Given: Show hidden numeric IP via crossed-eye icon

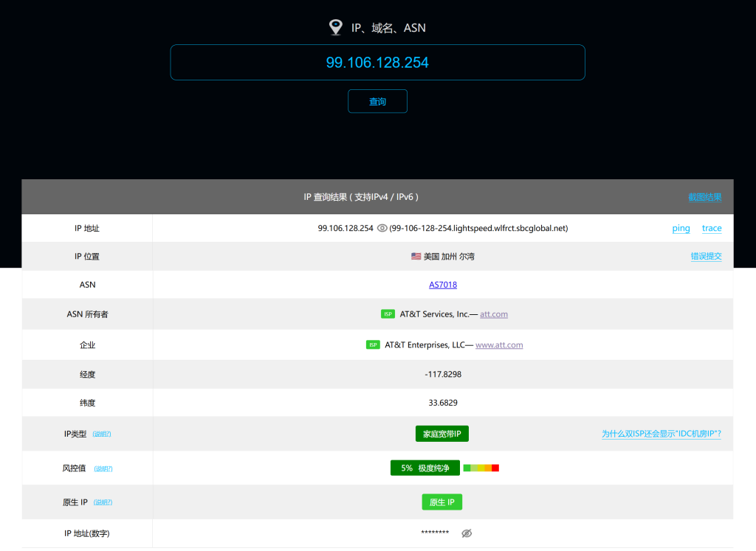Looking at the screenshot, I should coord(467,533).
